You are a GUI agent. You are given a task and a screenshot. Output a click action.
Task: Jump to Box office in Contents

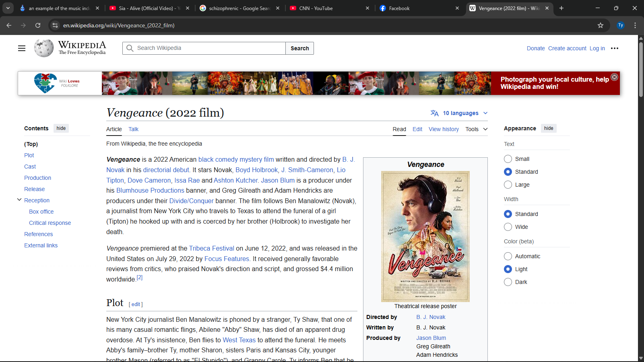(41, 212)
